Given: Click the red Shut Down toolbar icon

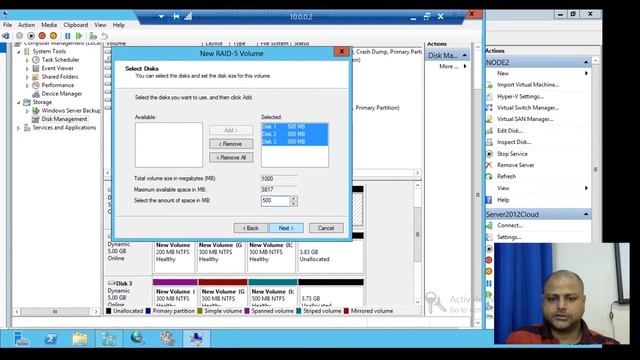Looking at the screenshot, I should tap(42, 36).
